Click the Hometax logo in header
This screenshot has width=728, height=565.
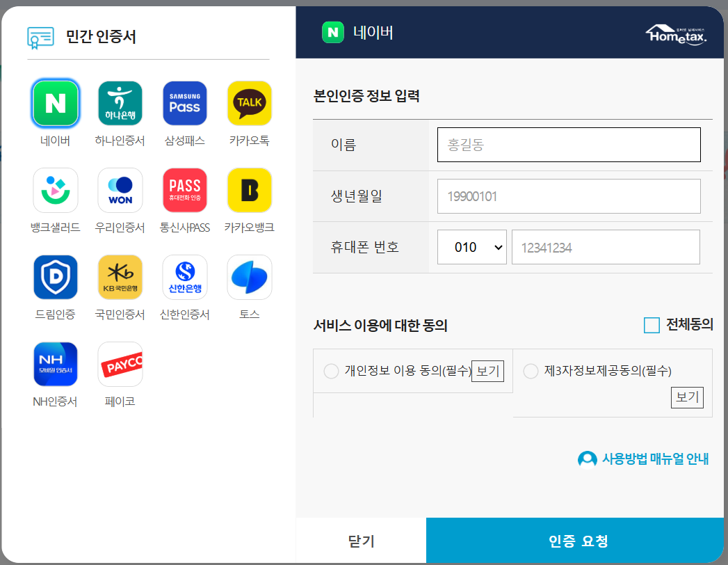point(676,35)
